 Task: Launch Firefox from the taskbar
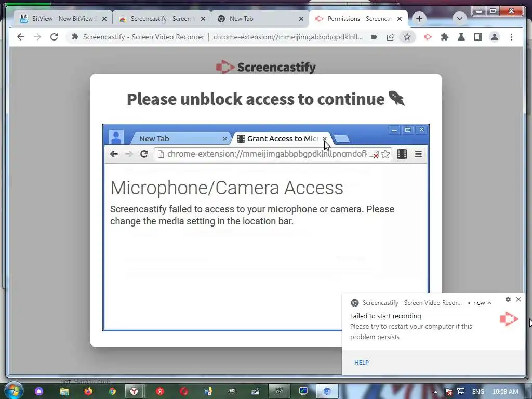[x=88, y=391]
